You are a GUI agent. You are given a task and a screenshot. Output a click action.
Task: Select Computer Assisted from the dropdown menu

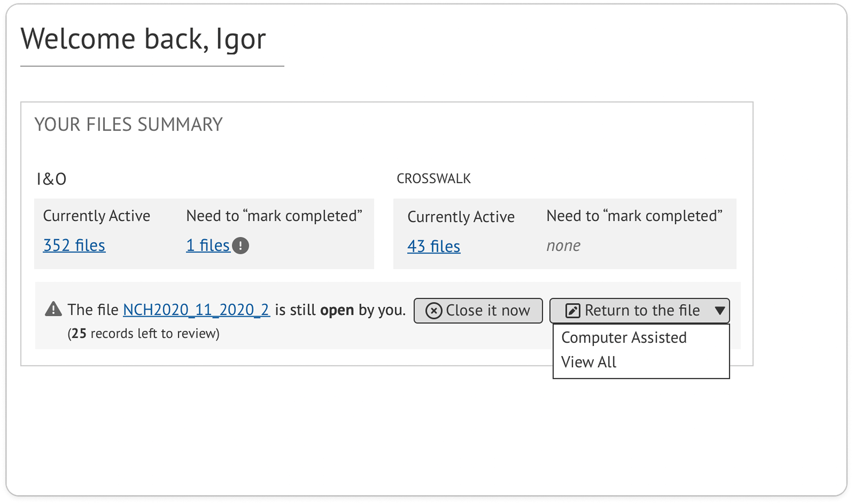(624, 338)
